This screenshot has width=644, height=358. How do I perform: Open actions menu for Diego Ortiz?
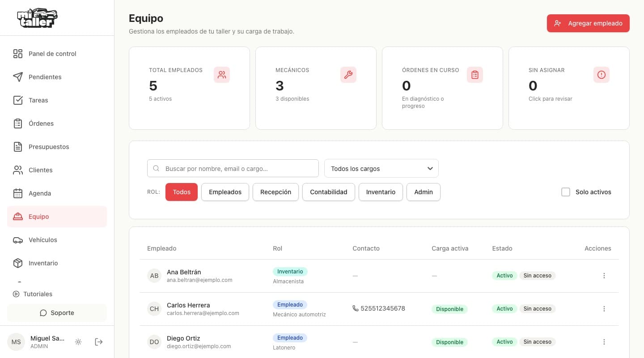[604, 342]
